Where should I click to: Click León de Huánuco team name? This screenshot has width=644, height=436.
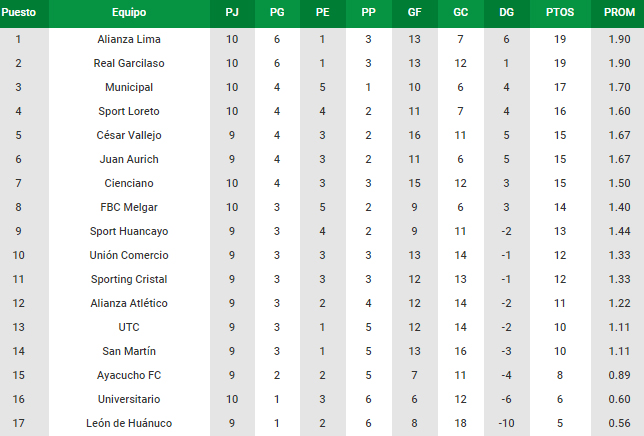[x=129, y=423]
